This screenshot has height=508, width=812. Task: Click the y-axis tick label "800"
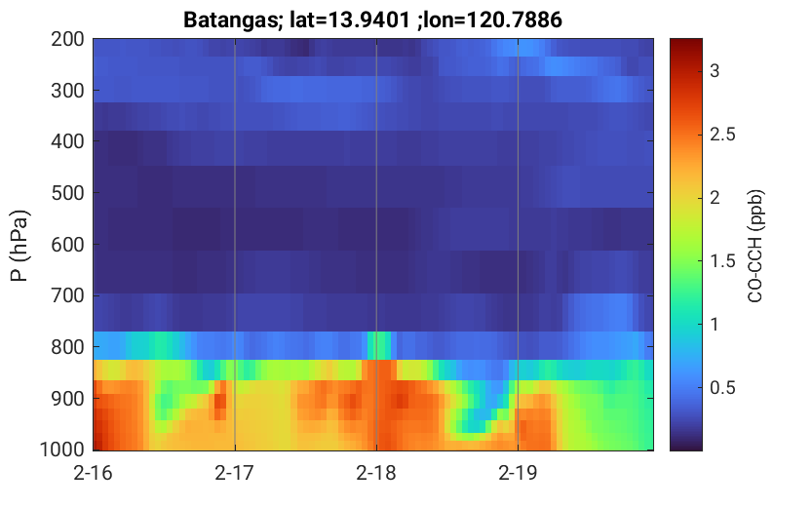coord(67,346)
